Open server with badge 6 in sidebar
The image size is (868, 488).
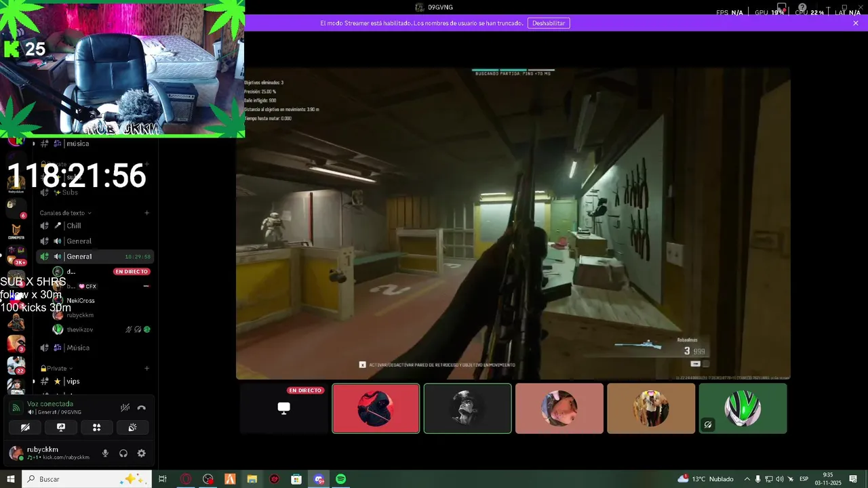(16, 207)
